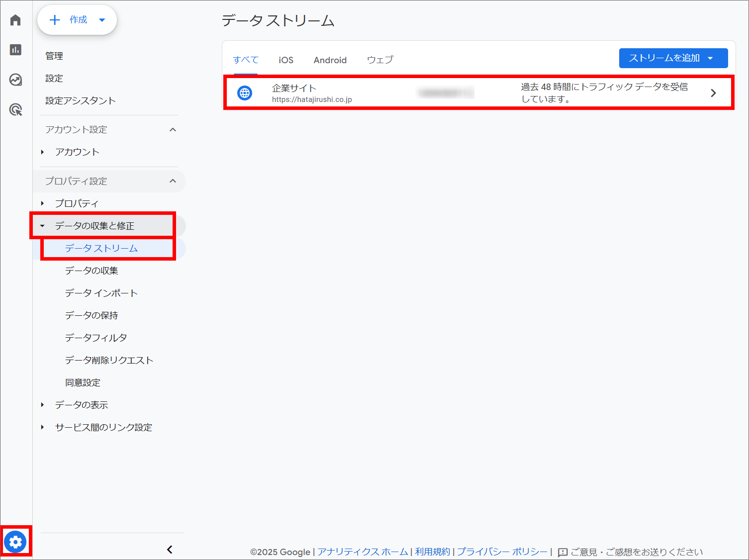Viewport: 749px width, 560px height.
Task: Collapse the プロパティ設定 section
Action: [173, 181]
